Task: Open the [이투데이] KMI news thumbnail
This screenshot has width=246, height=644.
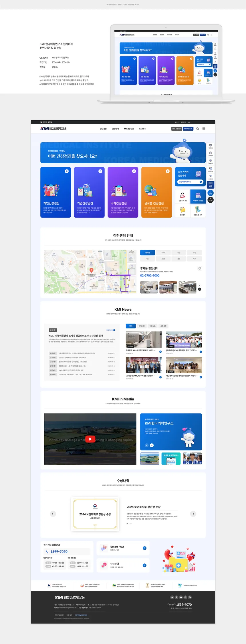Action: 184,340
